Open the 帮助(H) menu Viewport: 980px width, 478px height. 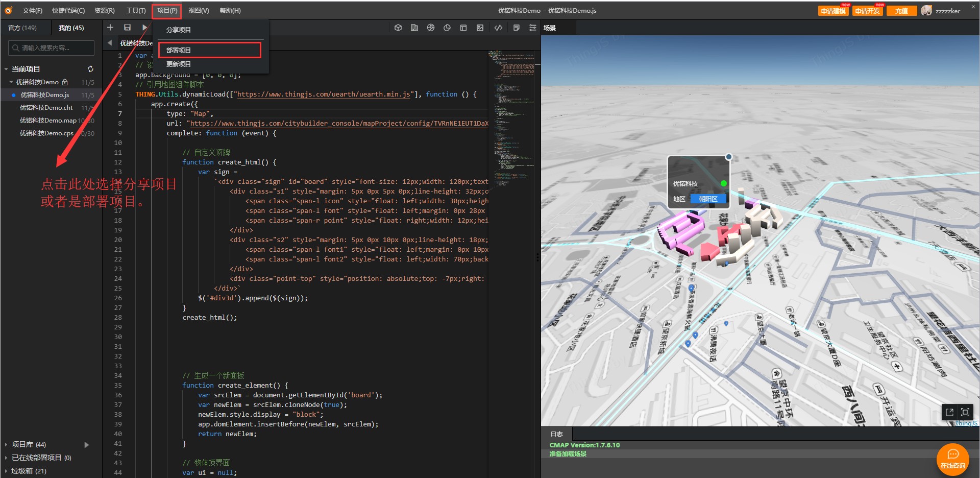pyautogui.click(x=230, y=10)
